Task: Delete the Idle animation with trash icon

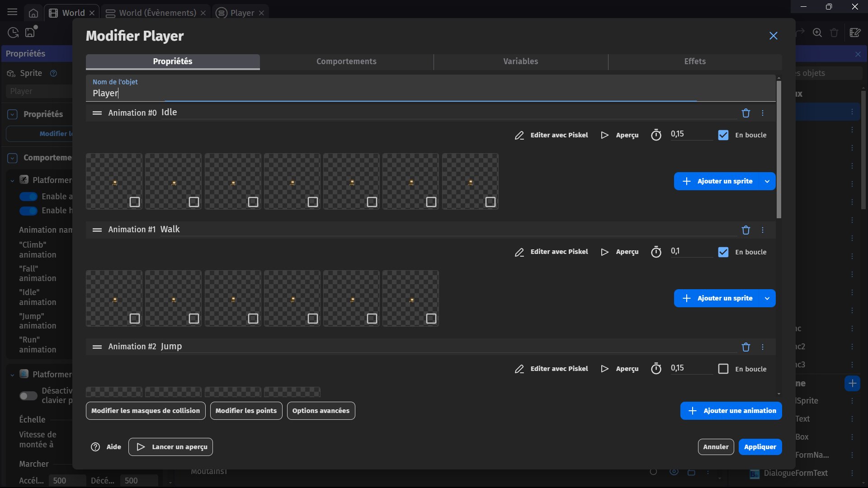Action: (746, 113)
